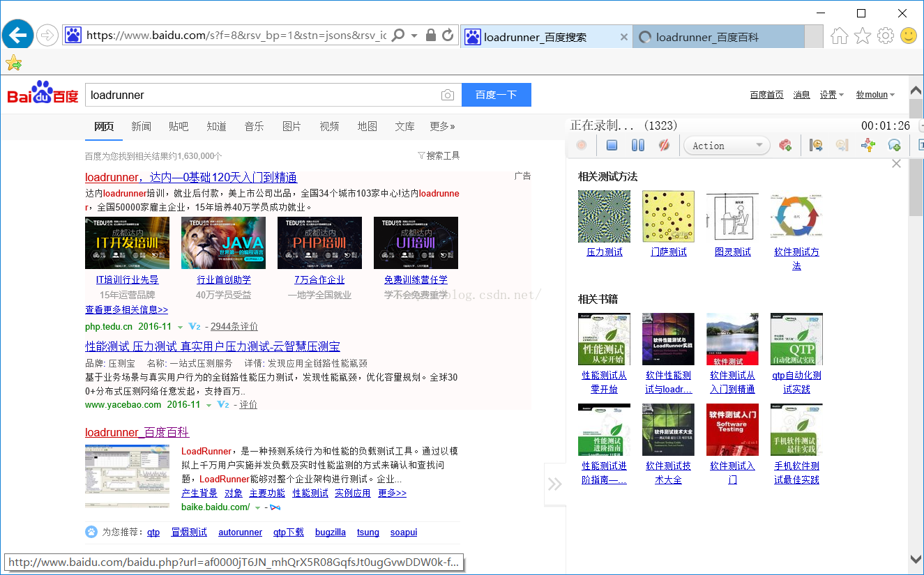This screenshot has width=924, height=575.
Task: Click the lock security icon in address bar
Action: pyautogui.click(x=431, y=36)
